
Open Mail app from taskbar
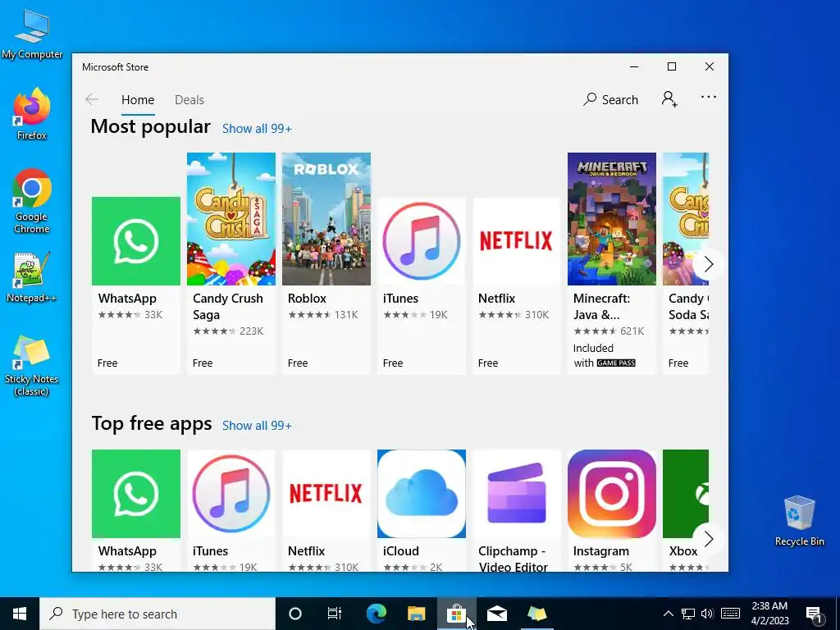(x=496, y=614)
